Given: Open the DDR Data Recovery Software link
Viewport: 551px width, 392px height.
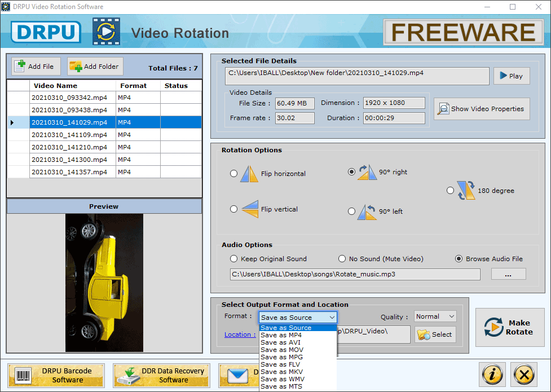Looking at the screenshot, I should [x=162, y=375].
